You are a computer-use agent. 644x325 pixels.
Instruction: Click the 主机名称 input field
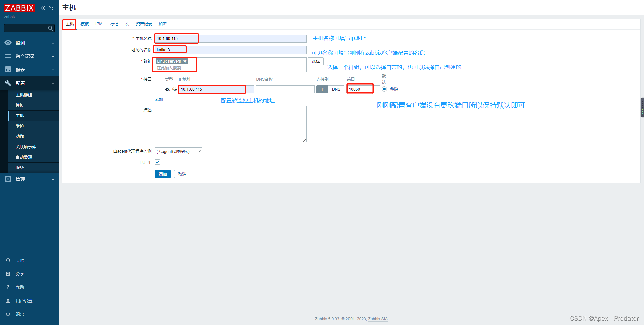[230, 39]
